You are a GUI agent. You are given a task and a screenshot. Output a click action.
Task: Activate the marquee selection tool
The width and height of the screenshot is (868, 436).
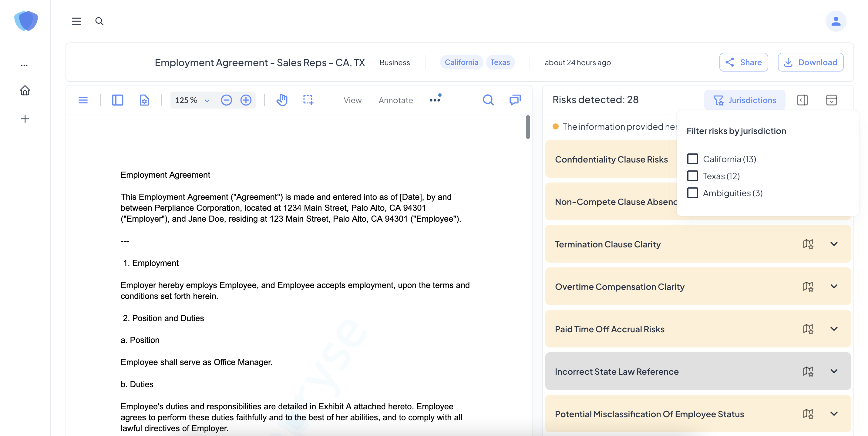tap(308, 100)
